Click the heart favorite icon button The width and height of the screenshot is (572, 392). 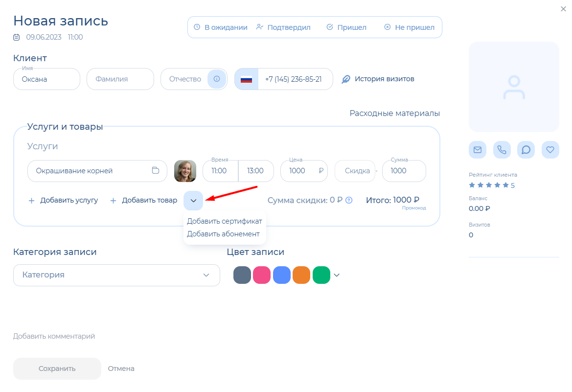(550, 150)
